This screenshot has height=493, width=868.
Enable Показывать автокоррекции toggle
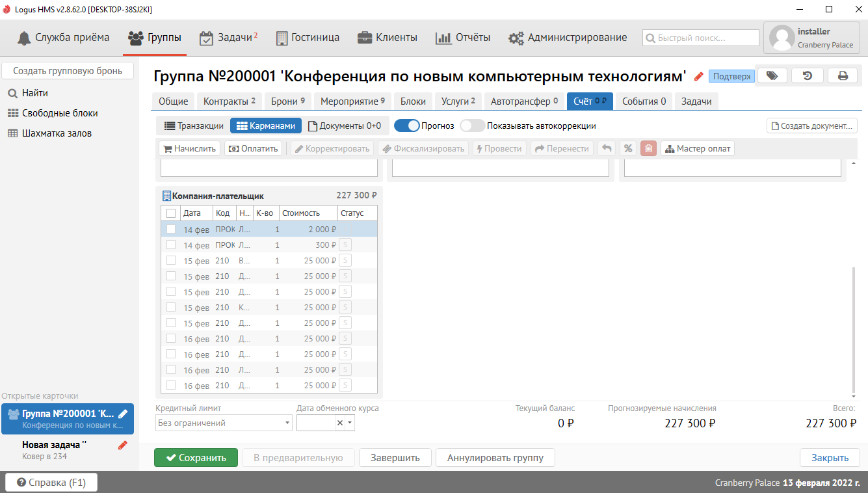point(472,126)
